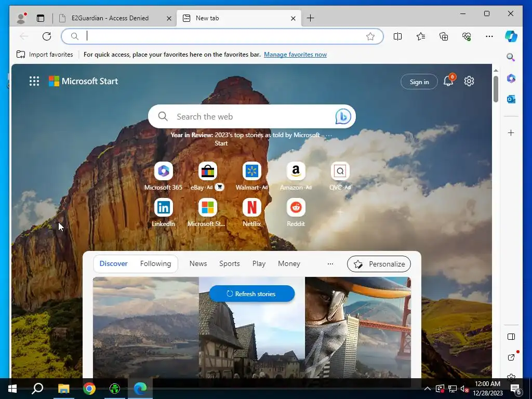Open page settings gear icon
This screenshot has height=399, width=532.
pyautogui.click(x=469, y=81)
